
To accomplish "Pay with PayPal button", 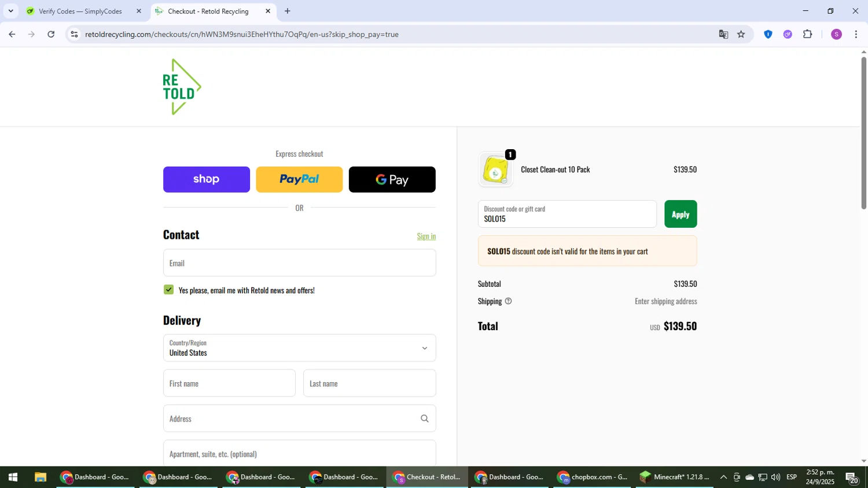I will point(299,179).
